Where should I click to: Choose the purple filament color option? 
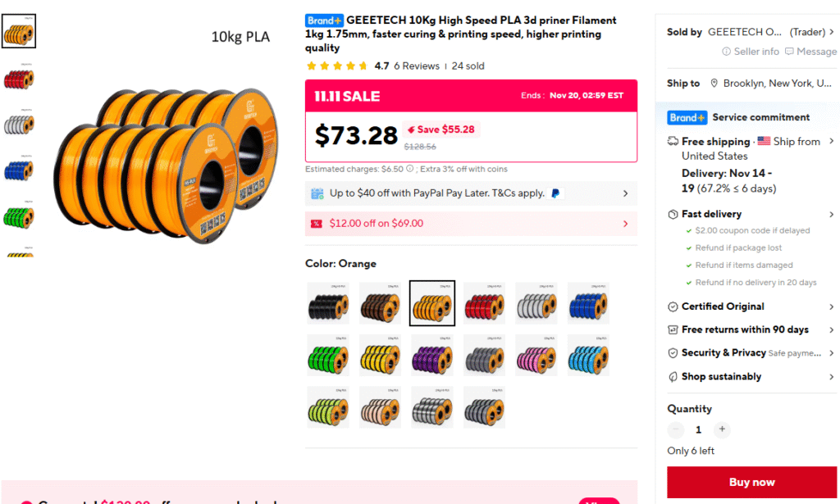pos(432,356)
